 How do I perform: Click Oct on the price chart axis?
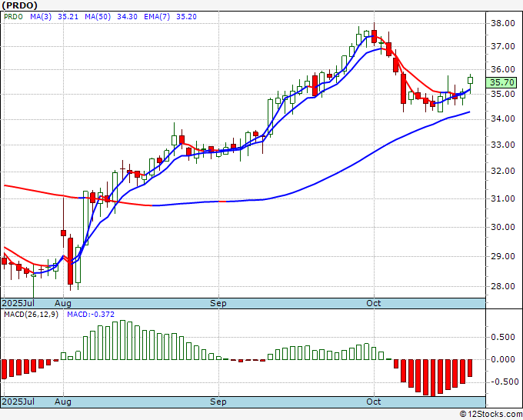click(373, 303)
